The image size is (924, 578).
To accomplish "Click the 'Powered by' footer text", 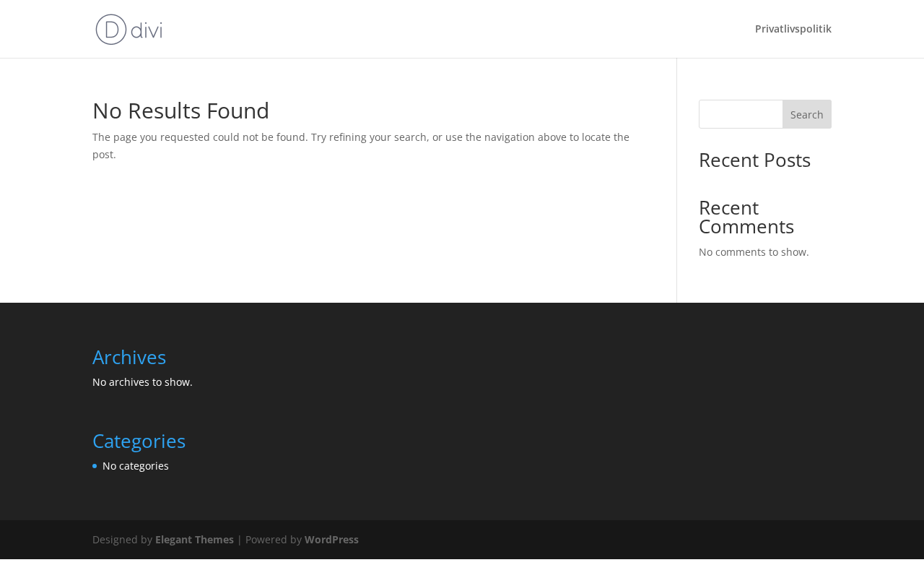I will (273, 540).
